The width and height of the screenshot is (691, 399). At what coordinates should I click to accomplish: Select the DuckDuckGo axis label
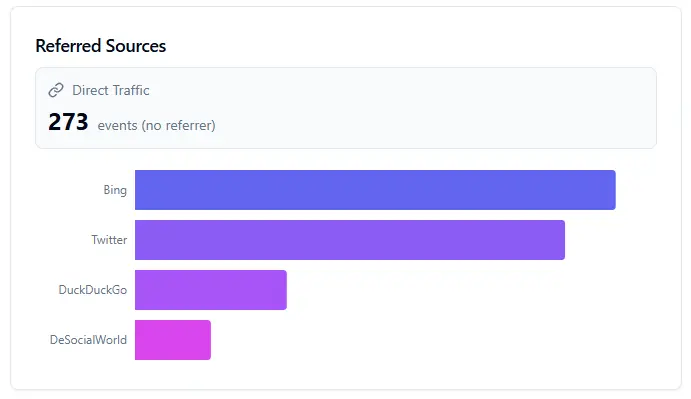(x=93, y=290)
